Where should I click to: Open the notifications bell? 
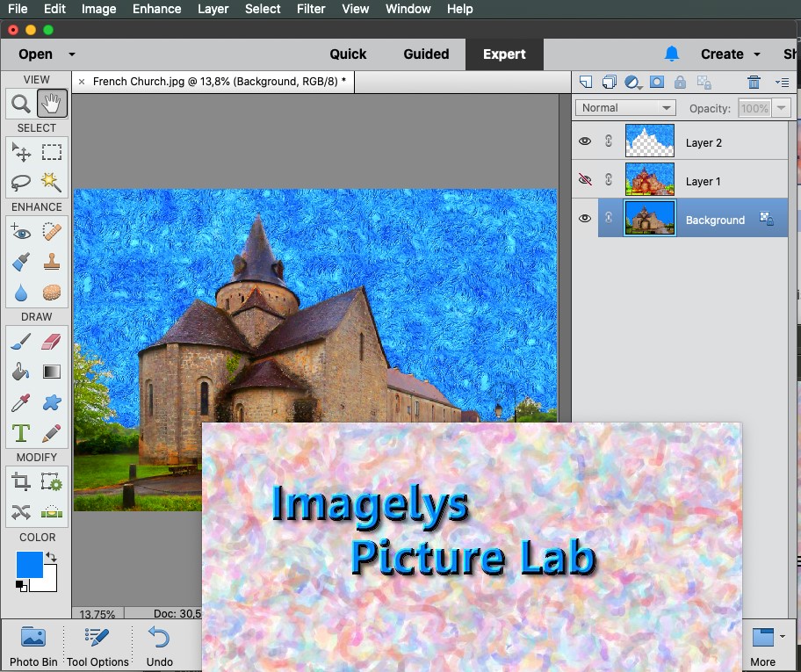coord(672,54)
